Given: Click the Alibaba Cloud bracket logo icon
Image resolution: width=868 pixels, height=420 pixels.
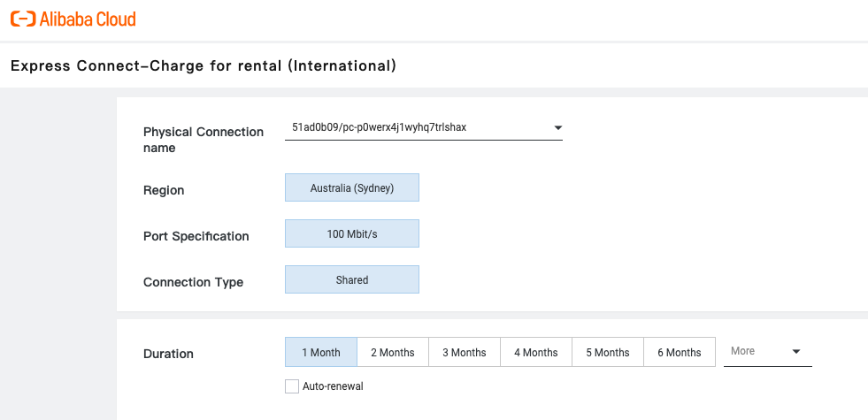Looking at the screenshot, I should click(x=23, y=19).
